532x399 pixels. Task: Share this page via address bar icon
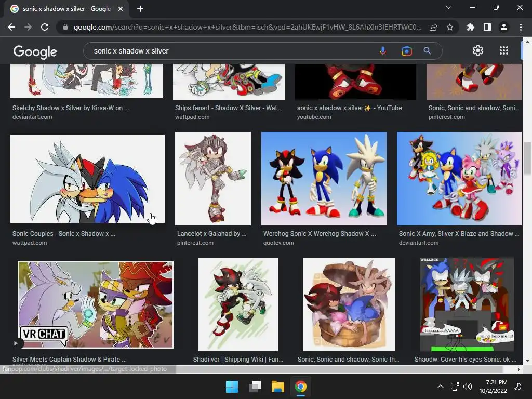tap(433, 27)
